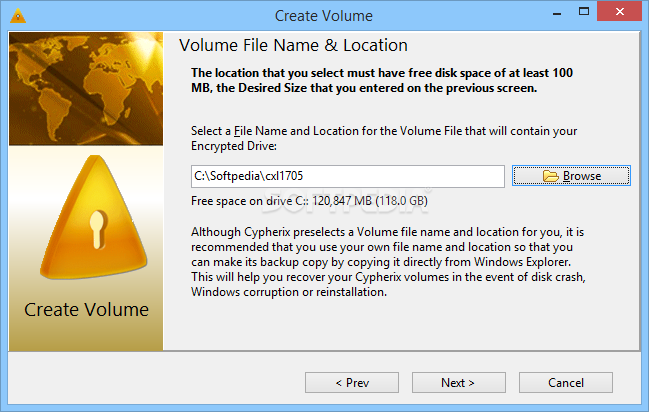Maximize the Create Volume window

pyautogui.click(x=584, y=12)
